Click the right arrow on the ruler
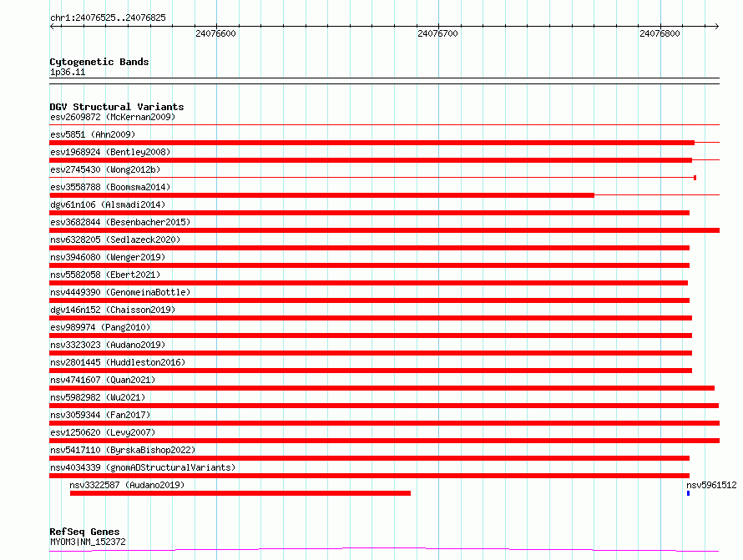743x560 pixels. click(x=716, y=26)
